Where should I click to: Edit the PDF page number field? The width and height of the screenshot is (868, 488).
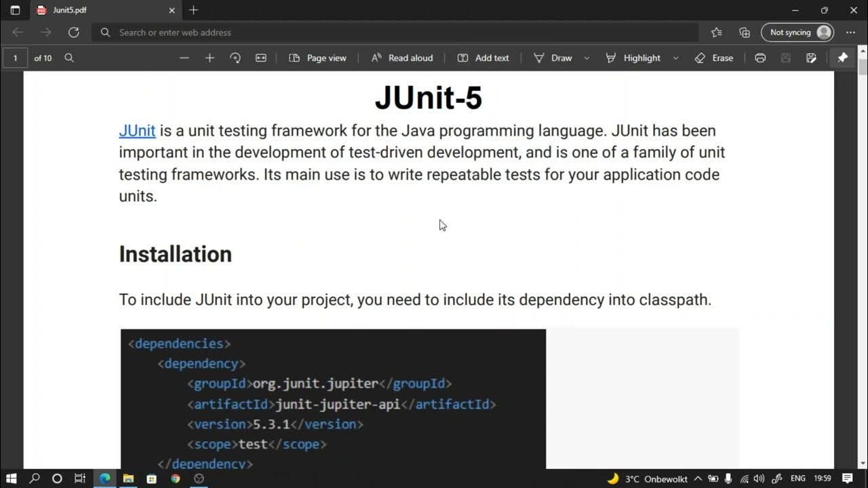pos(15,58)
